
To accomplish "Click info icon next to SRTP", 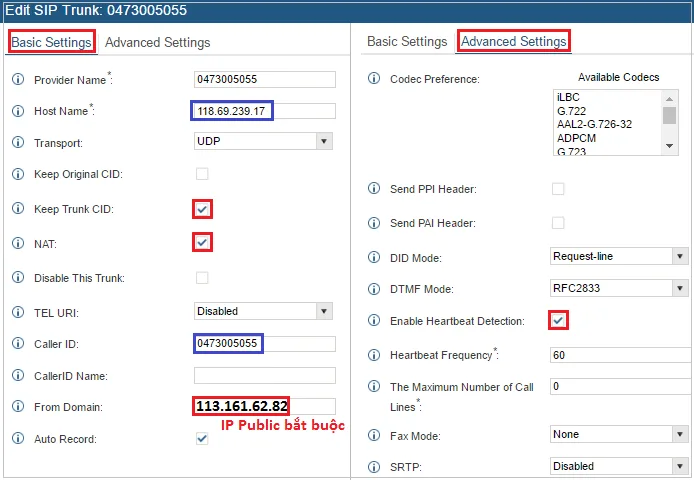I will click(x=374, y=467).
